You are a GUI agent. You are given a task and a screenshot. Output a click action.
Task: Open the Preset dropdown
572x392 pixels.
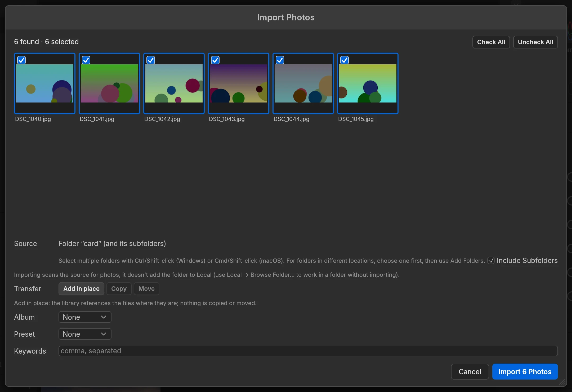(x=85, y=334)
